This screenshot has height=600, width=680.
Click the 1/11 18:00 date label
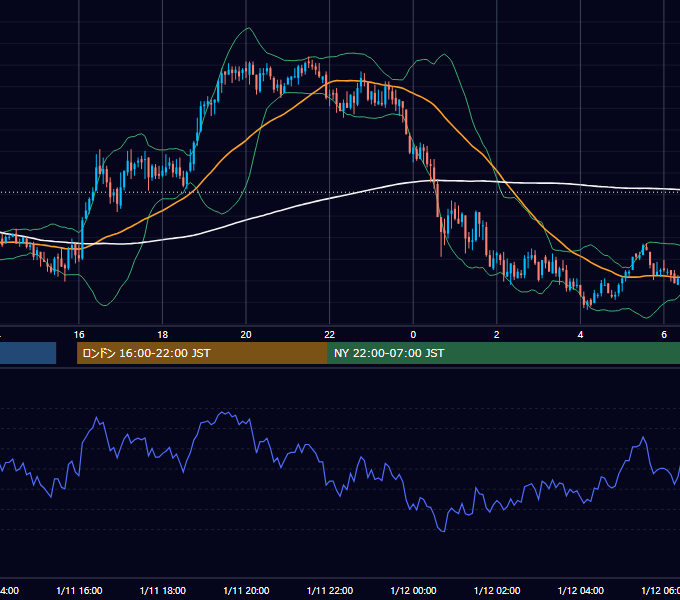click(163, 590)
